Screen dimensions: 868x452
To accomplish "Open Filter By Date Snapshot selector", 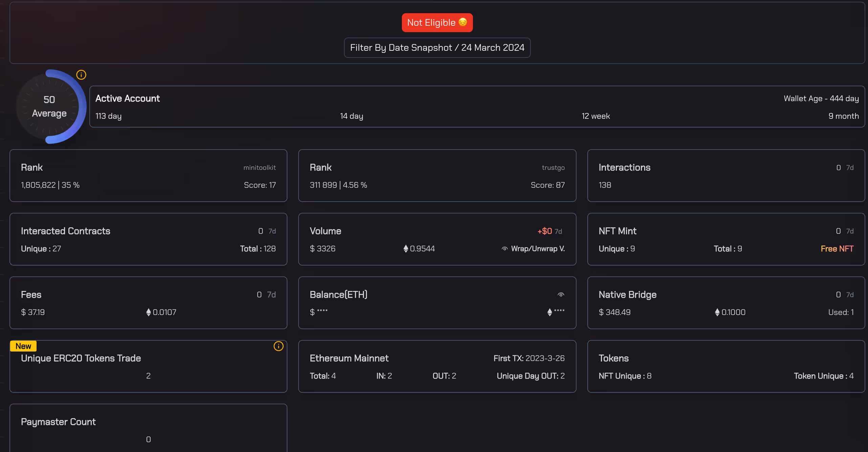I will click(437, 48).
